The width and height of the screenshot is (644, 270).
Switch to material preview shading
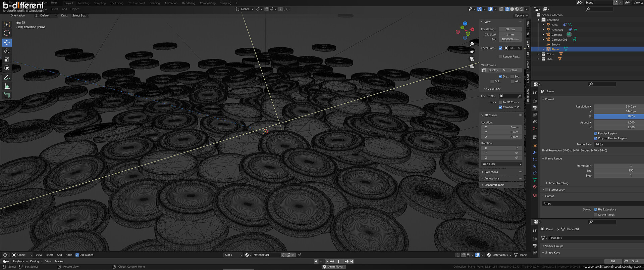(x=517, y=9)
